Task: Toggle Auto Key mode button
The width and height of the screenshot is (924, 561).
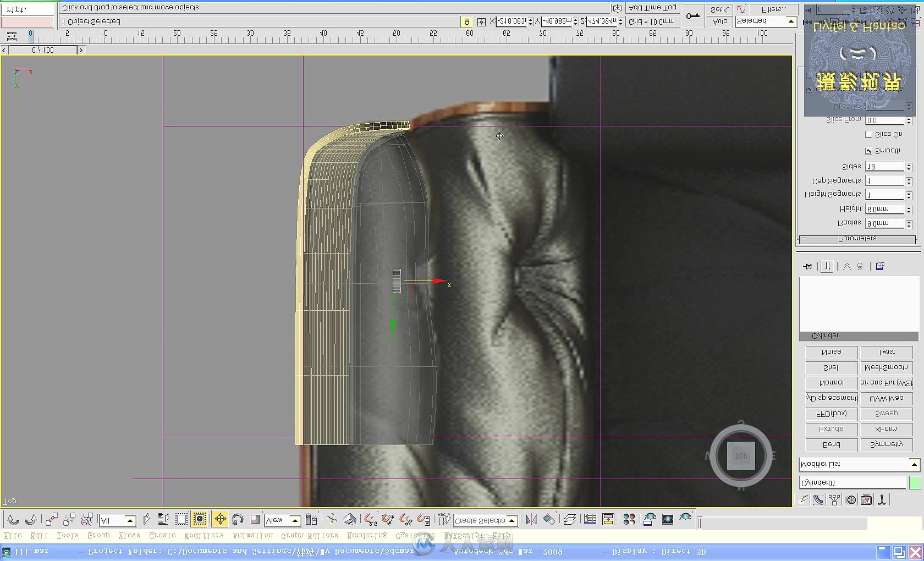Action: coord(720,21)
